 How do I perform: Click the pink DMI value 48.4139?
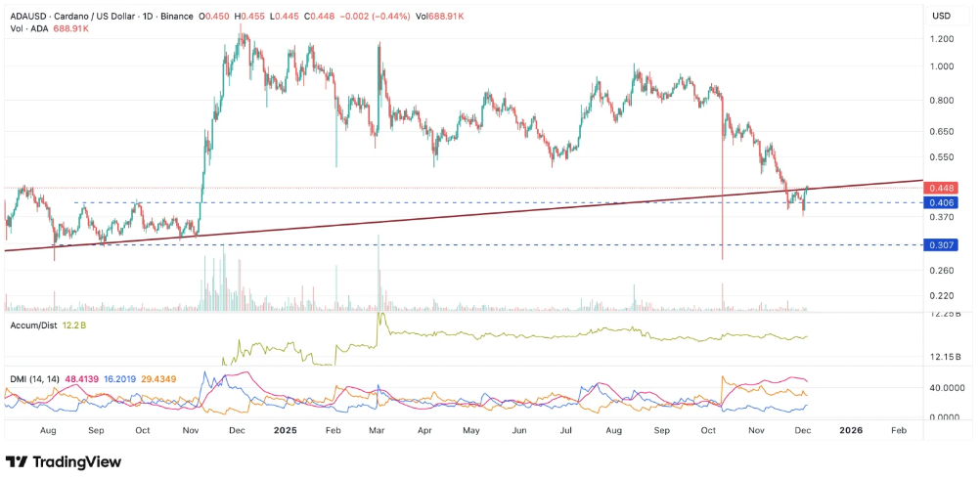(x=67, y=379)
